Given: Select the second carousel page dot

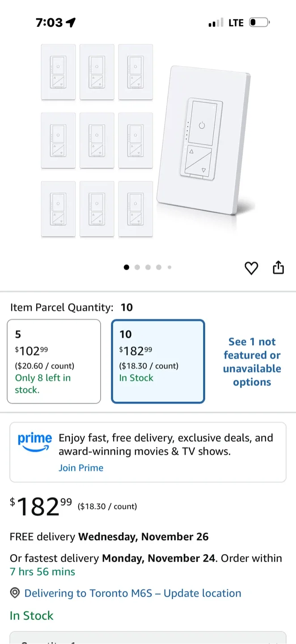Looking at the screenshot, I should [x=137, y=267].
